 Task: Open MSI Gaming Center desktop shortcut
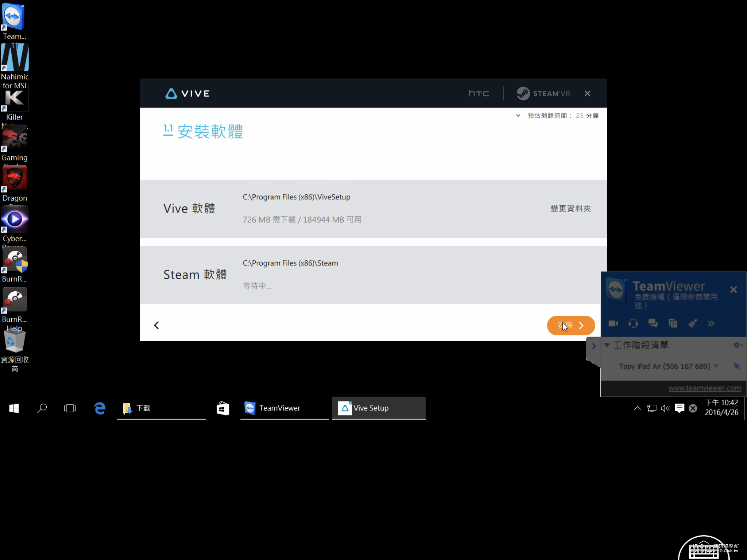pos(14,144)
